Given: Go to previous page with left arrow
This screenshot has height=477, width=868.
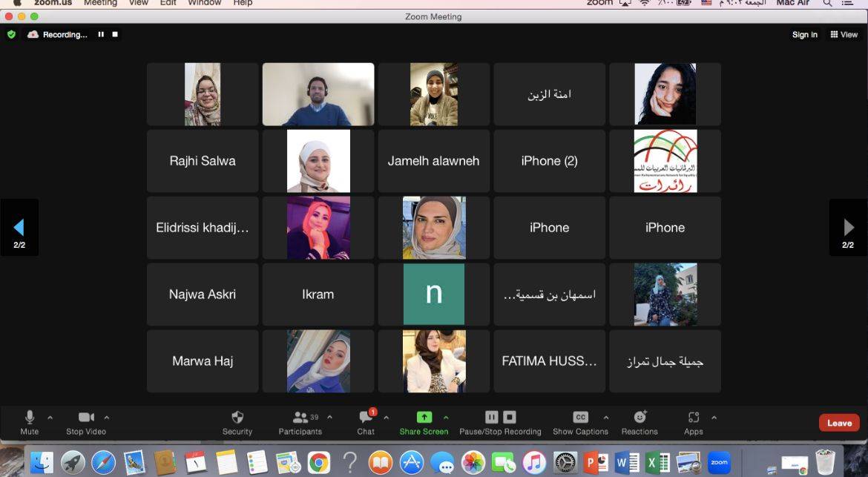Looking at the screenshot, I should 19,228.
